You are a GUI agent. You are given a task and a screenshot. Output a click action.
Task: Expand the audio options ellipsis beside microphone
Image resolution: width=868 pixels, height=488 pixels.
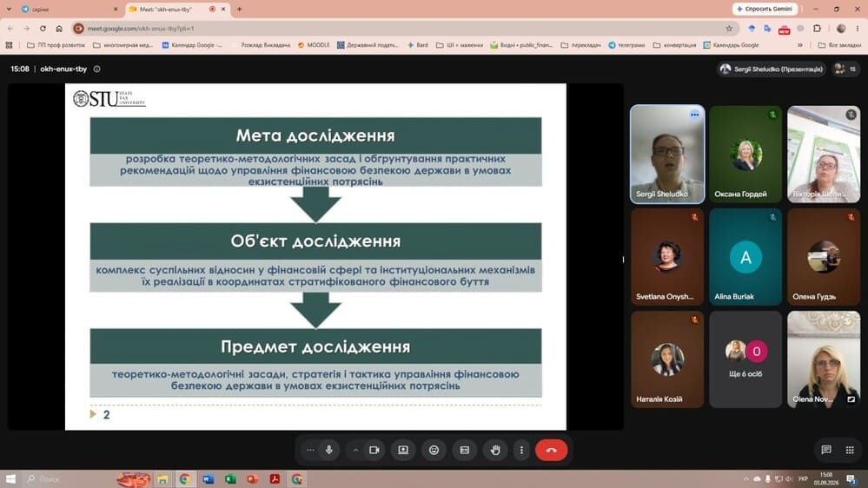pos(310,451)
